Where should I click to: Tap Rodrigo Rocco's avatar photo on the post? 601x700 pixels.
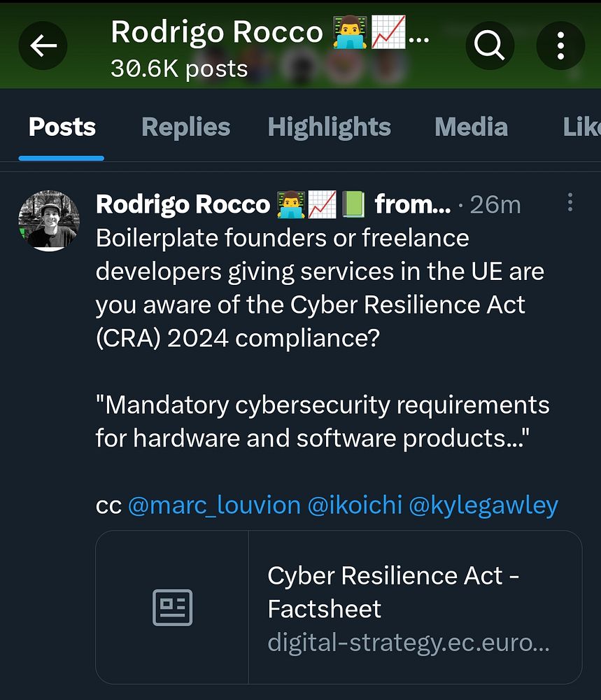[x=48, y=220]
